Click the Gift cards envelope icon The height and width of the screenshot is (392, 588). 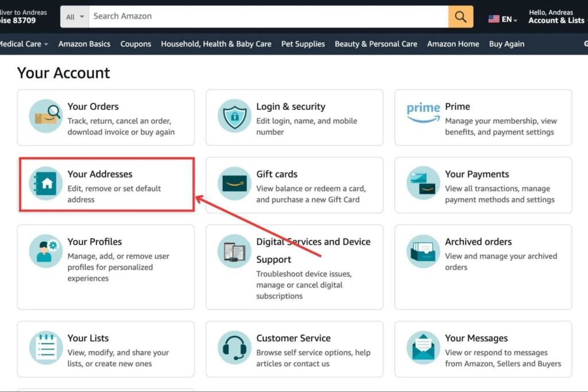(234, 183)
